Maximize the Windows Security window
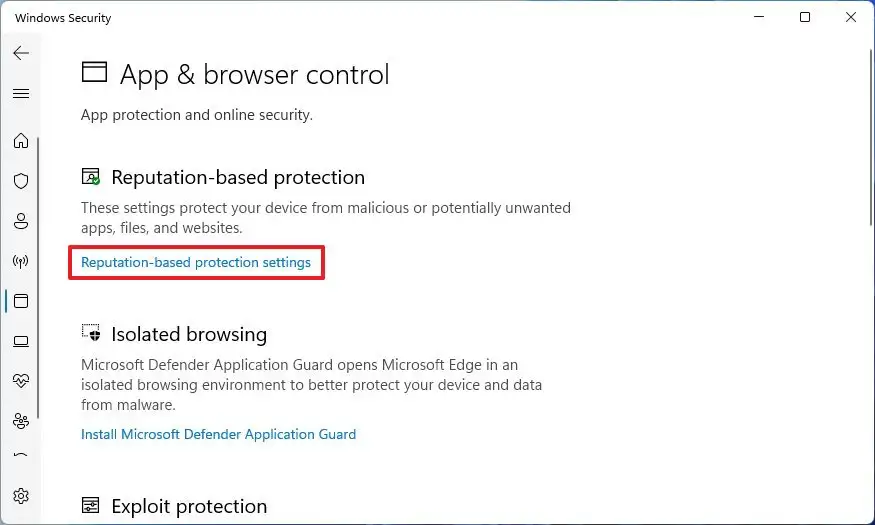The image size is (875, 525). pos(805,17)
